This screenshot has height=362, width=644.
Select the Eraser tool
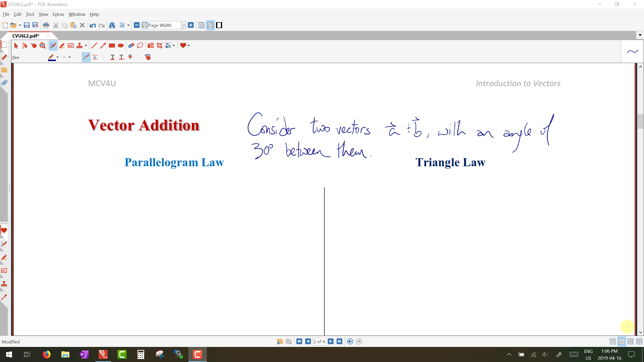[x=131, y=46]
